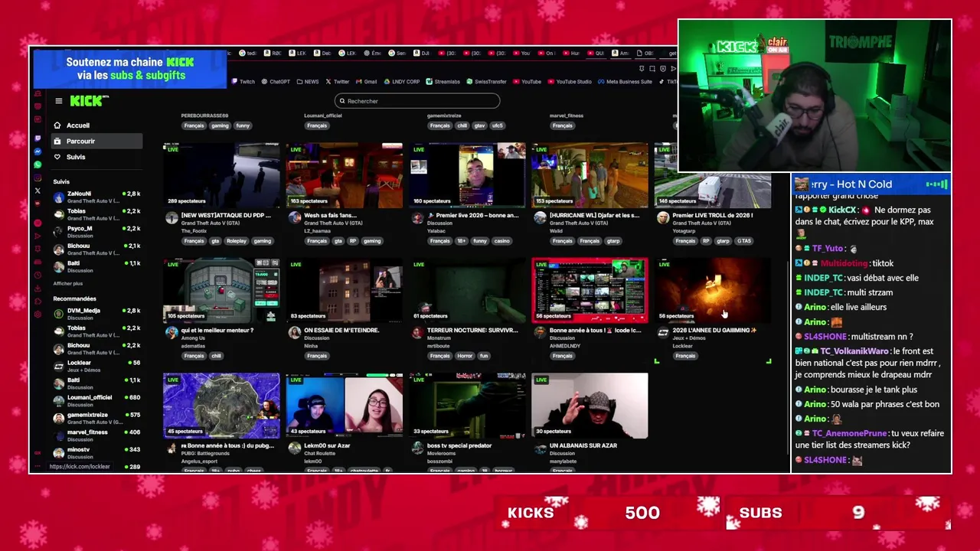Viewport: 980px width, 551px height.
Task: Open Twitch in the Opera sidebar
Action: coord(38,139)
